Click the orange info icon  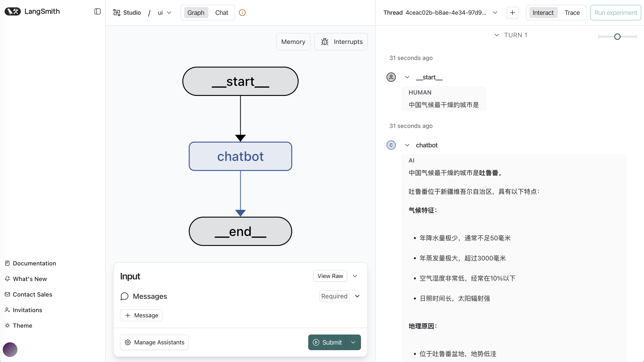pyautogui.click(x=242, y=13)
